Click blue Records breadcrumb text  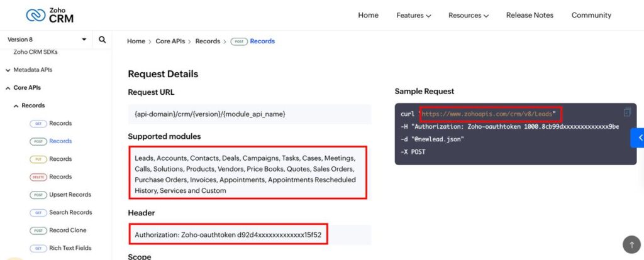[262, 41]
